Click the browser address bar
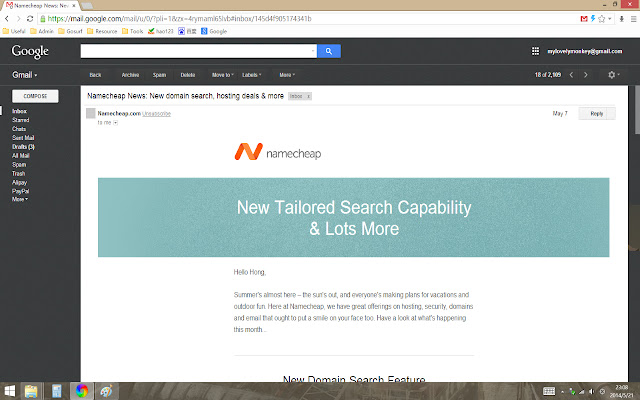This screenshot has height=400, width=640. point(308,19)
